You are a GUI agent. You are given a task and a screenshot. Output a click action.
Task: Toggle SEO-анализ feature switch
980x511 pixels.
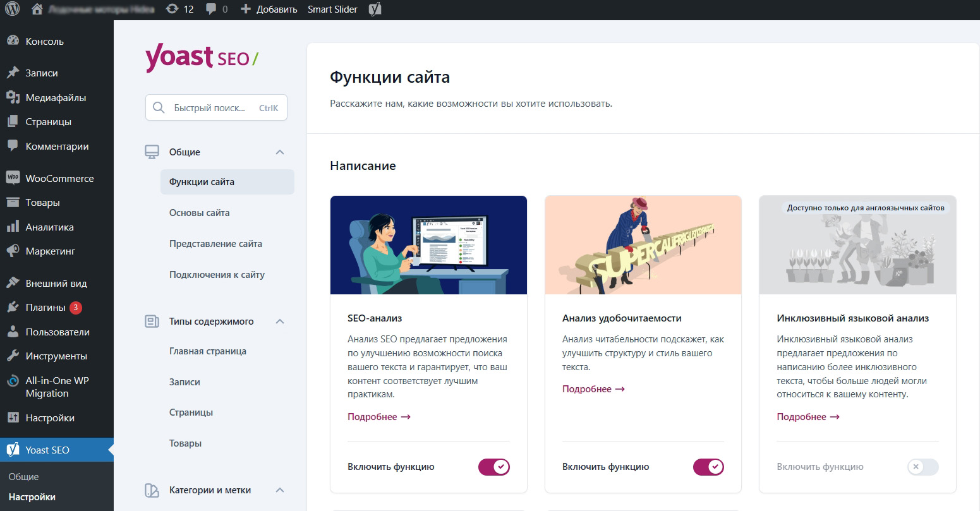pos(494,467)
